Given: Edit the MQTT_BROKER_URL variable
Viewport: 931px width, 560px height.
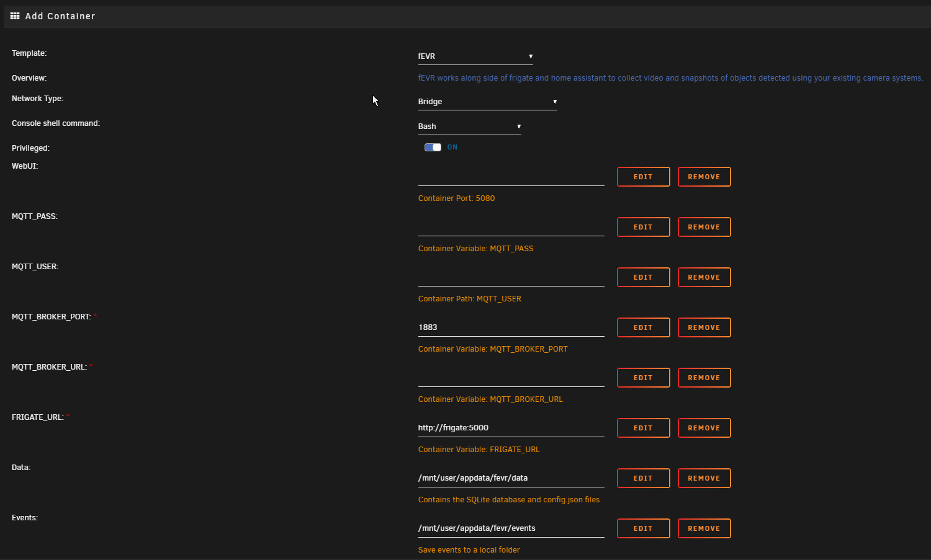Looking at the screenshot, I should tap(643, 377).
